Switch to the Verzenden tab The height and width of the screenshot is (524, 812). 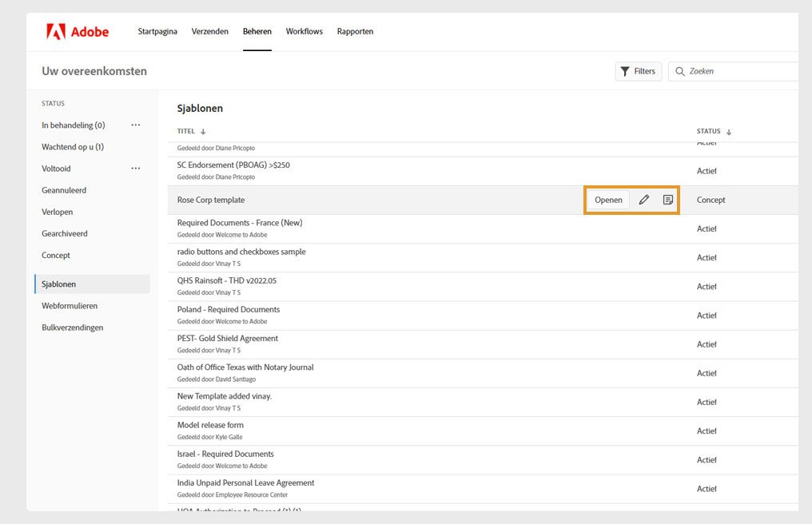[x=210, y=32]
